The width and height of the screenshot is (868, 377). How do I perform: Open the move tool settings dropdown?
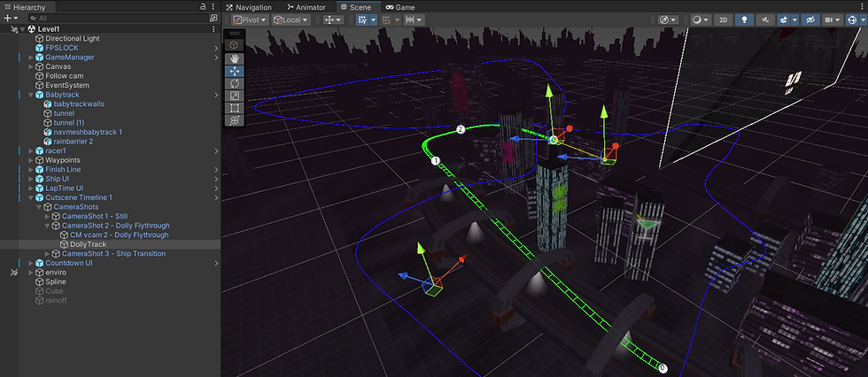coord(334,19)
